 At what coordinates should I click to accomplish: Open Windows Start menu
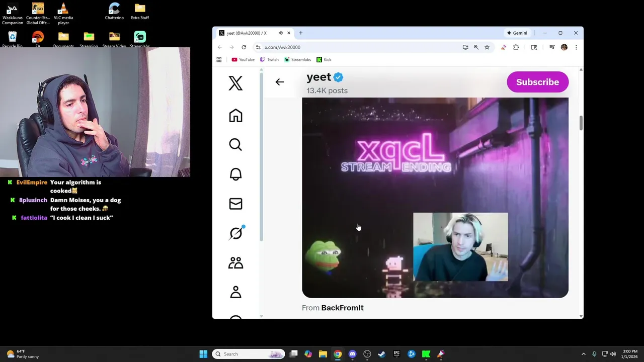(203, 354)
